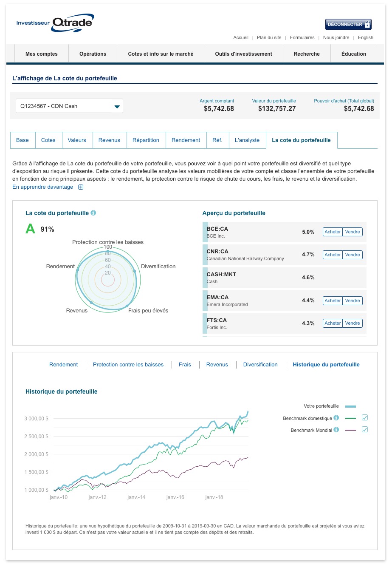Switch language via English link
The width and height of the screenshot is (392, 570).
pos(366,37)
